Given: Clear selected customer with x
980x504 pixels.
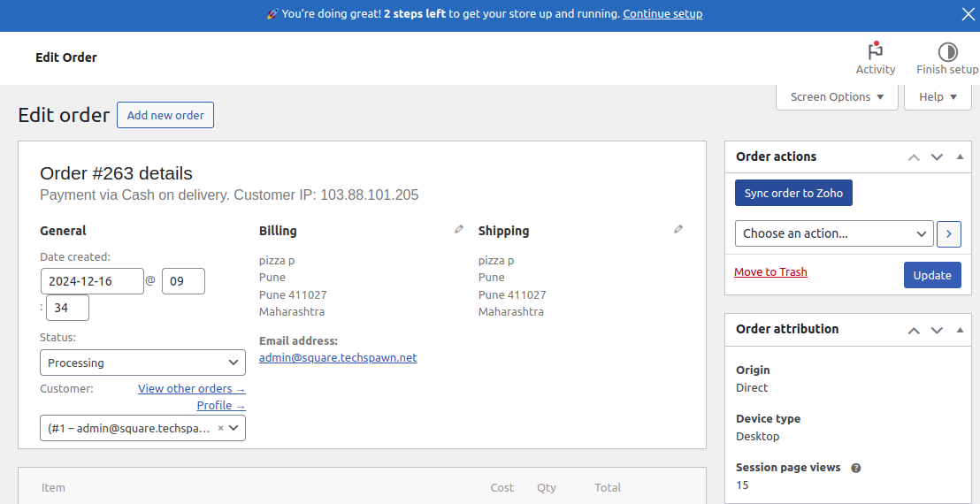Looking at the screenshot, I should 220,428.
